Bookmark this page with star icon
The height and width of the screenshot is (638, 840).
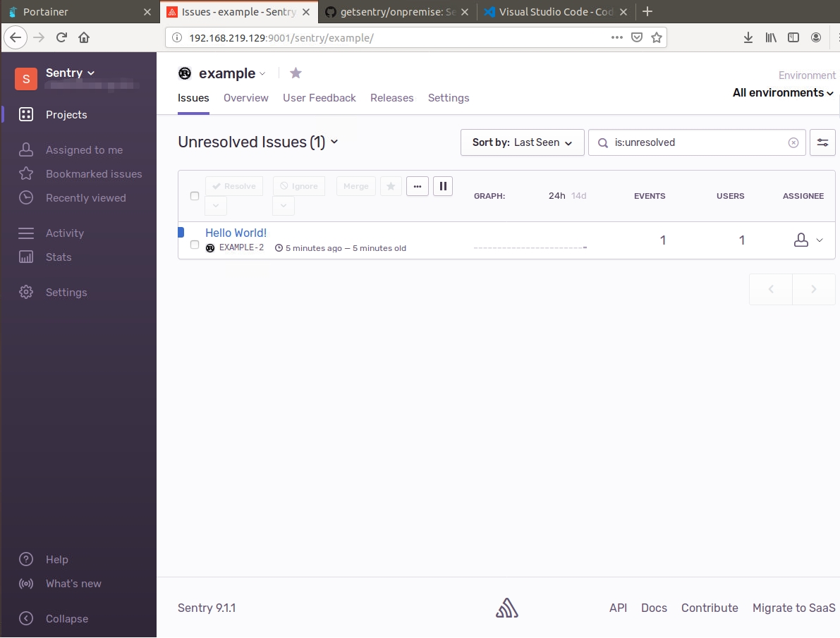coord(656,37)
